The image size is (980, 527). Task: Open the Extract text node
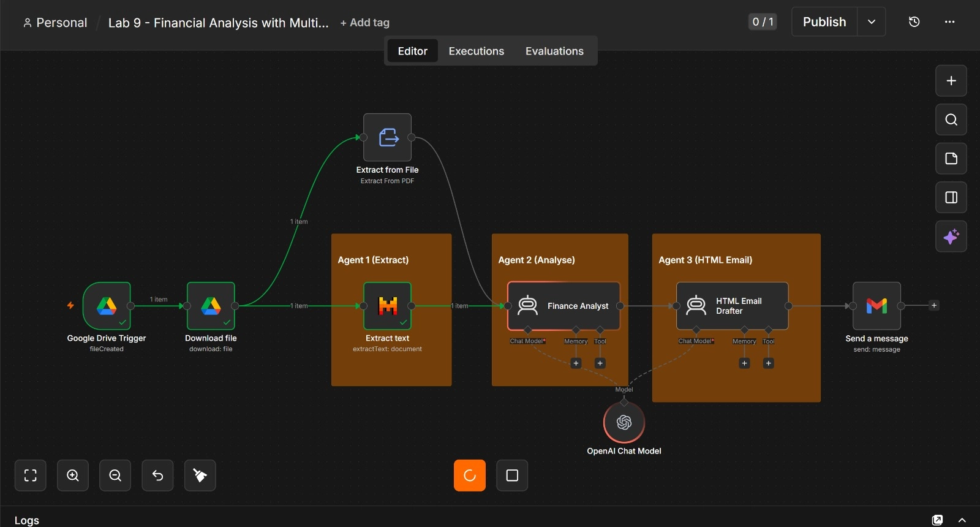pyautogui.click(x=387, y=306)
